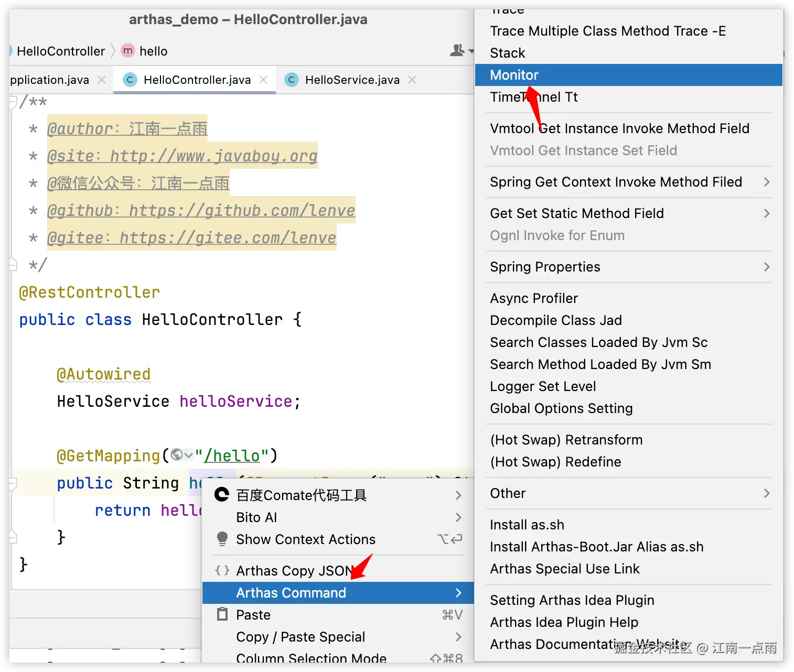Close the HelloService.java tab

click(x=412, y=80)
